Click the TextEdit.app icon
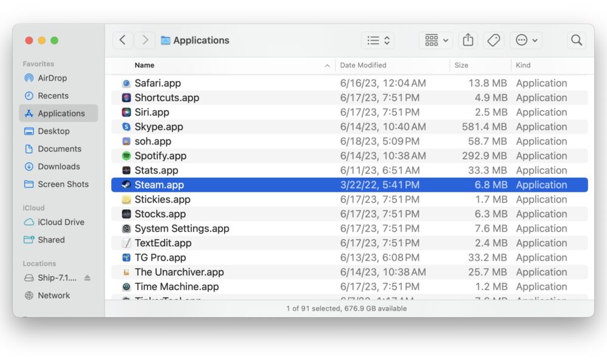The image size is (607, 364). click(x=126, y=243)
